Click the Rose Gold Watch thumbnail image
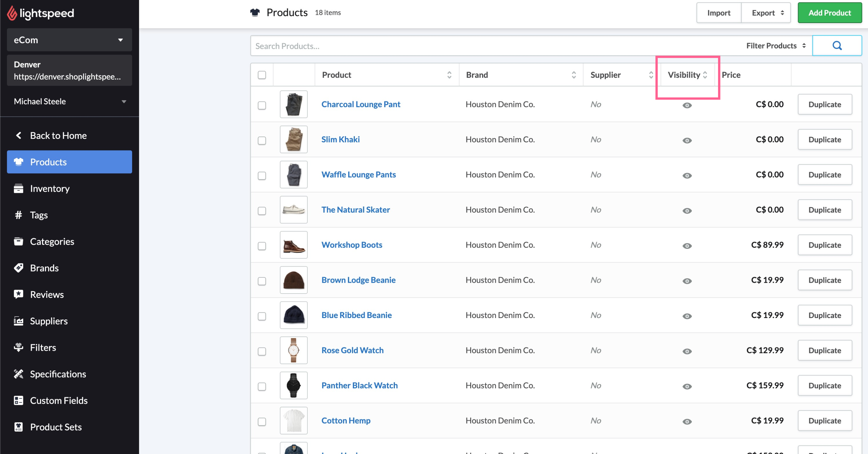Viewport: 868px width, 454px height. tap(293, 350)
